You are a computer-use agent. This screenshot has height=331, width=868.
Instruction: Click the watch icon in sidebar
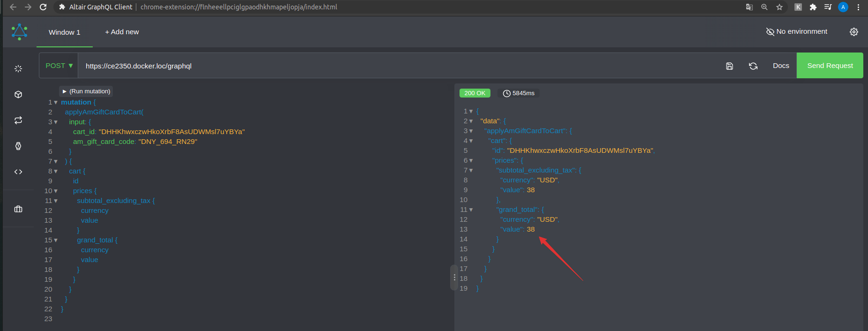tap(18, 146)
